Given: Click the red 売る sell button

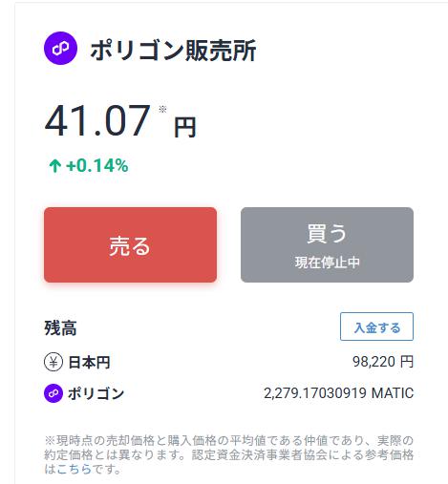Looking at the screenshot, I should tap(130, 244).
